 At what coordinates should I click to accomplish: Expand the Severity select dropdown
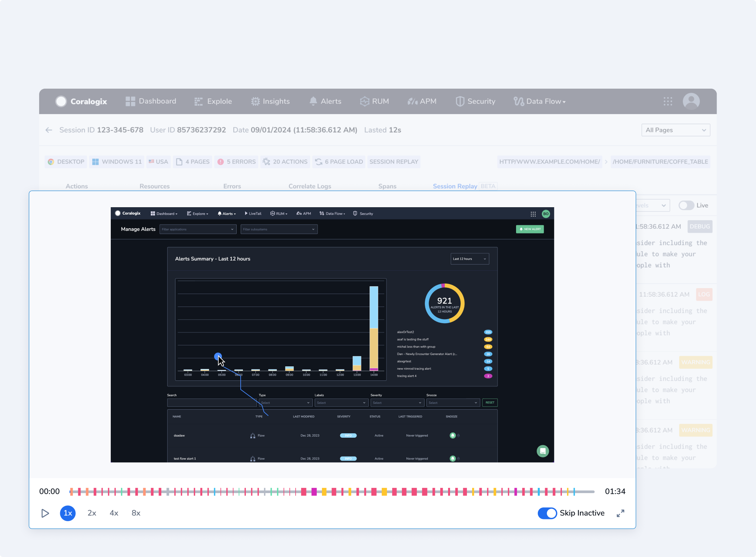(397, 403)
